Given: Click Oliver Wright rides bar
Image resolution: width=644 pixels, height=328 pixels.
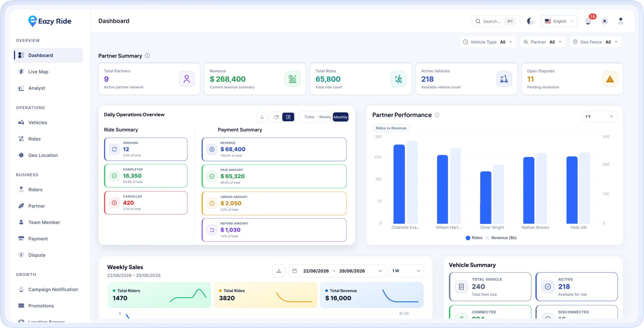Looking at the screenshot, I should (486, 198).
